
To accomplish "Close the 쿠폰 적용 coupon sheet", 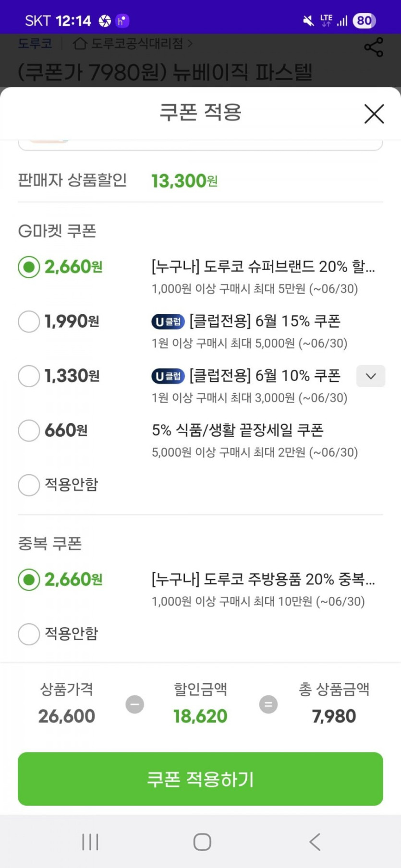I will coord(374,114).
